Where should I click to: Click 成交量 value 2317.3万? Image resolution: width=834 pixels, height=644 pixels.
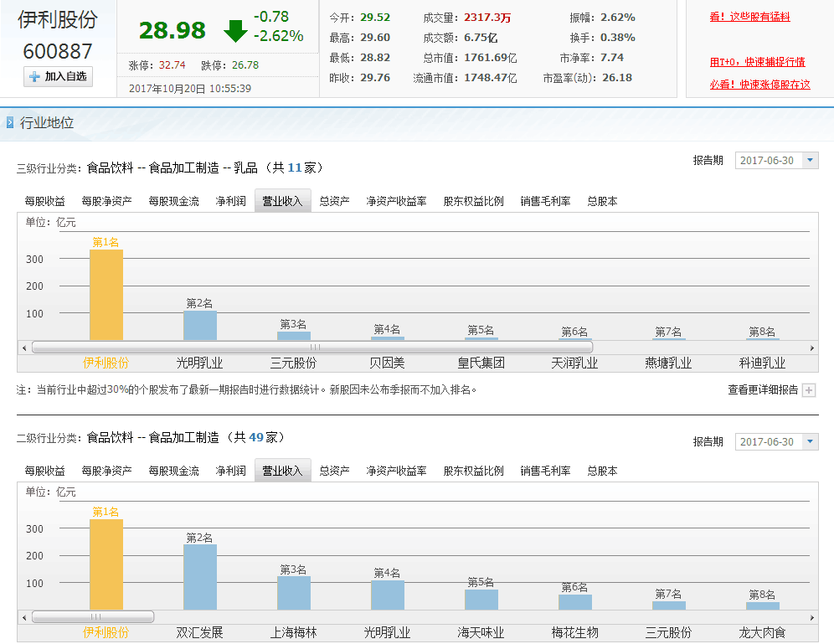pyautogui.click(x=487, y=18)
